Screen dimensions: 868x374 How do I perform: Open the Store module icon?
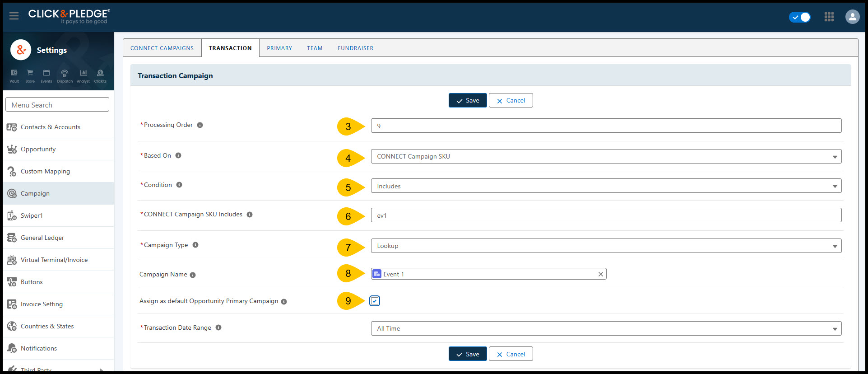point(30,76)
